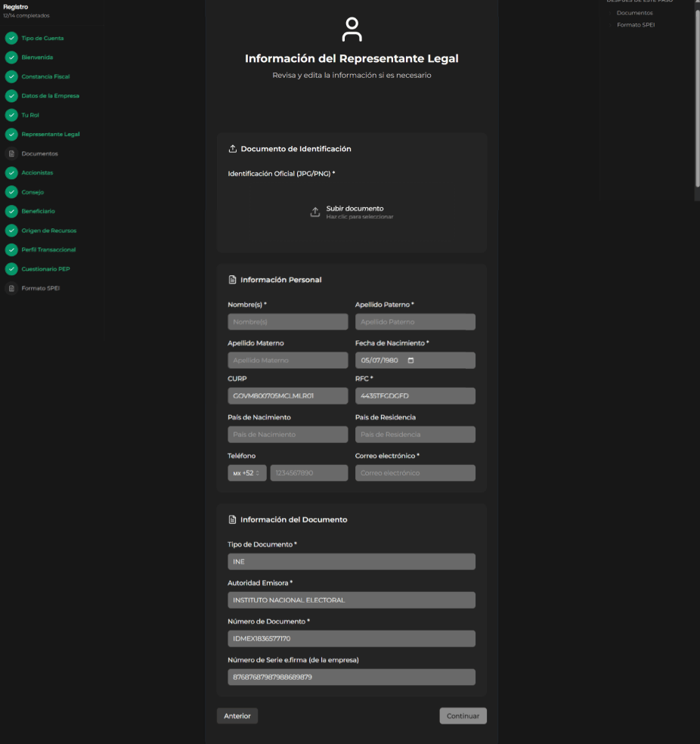700x744 pixels.
Task: Open the MX +52 country code selector
Action: [246, 473]
